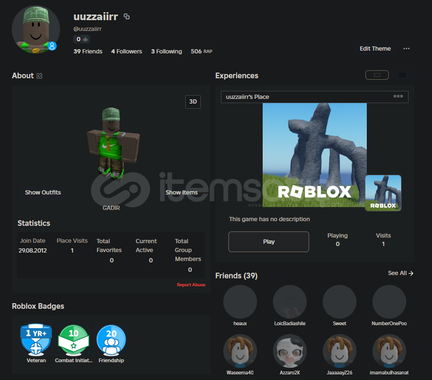The image size is (432, 380).
Task: Switch Experiences to grid view
Action: pos(402,75)
